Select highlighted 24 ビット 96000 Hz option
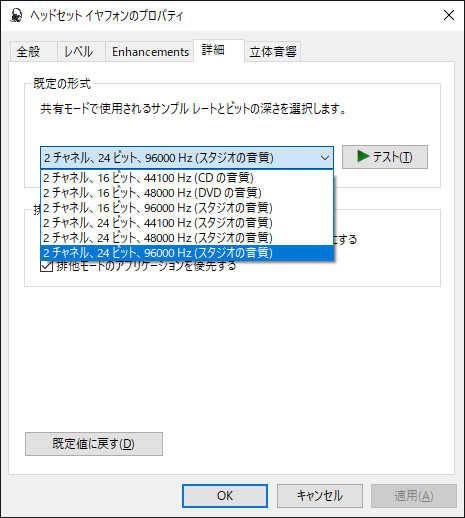The width and height of the screenshot is (465, 518). tap(187, 253)
